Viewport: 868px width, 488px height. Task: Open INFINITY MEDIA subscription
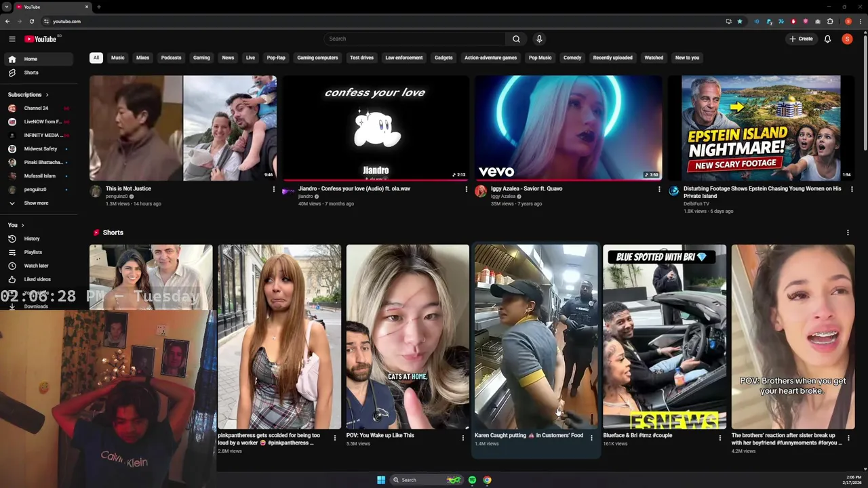click(x=38, y=135)
